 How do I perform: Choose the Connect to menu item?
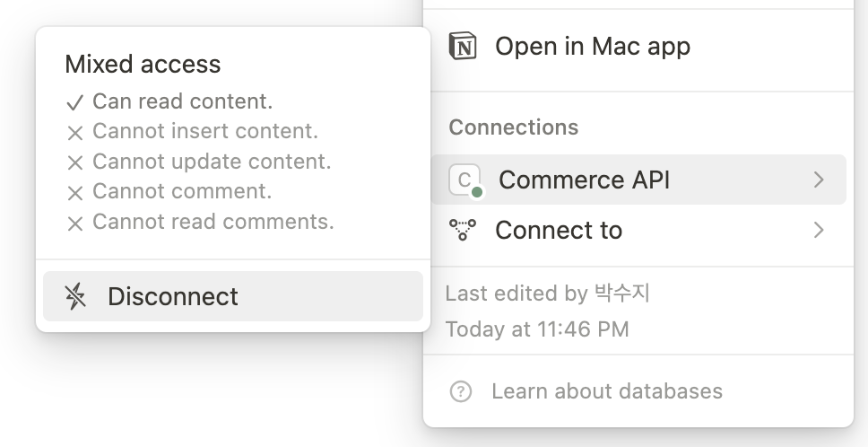click(558, 231)
